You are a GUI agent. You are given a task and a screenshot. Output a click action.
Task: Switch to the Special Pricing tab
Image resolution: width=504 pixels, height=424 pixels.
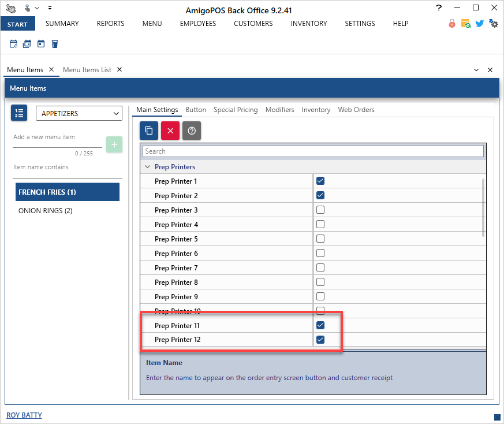click(x=236, y=110)
